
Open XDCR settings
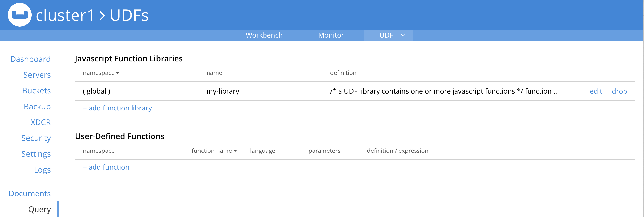(41, 122)
